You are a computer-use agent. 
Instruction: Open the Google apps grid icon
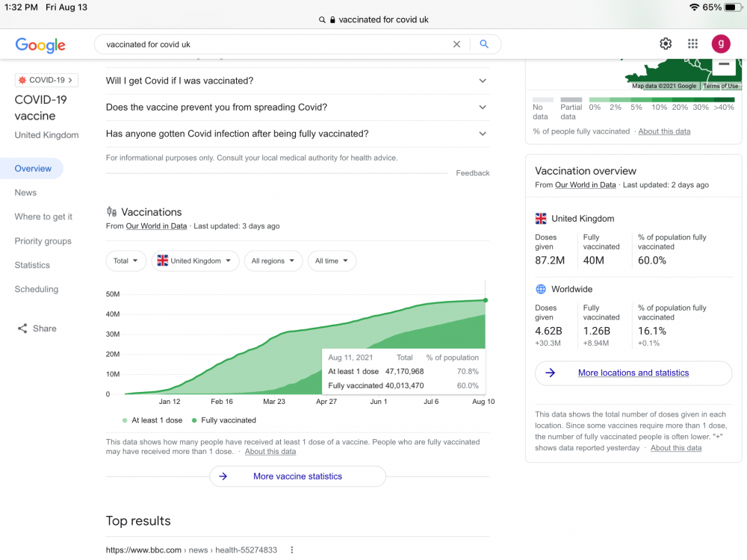click(692, 44)
